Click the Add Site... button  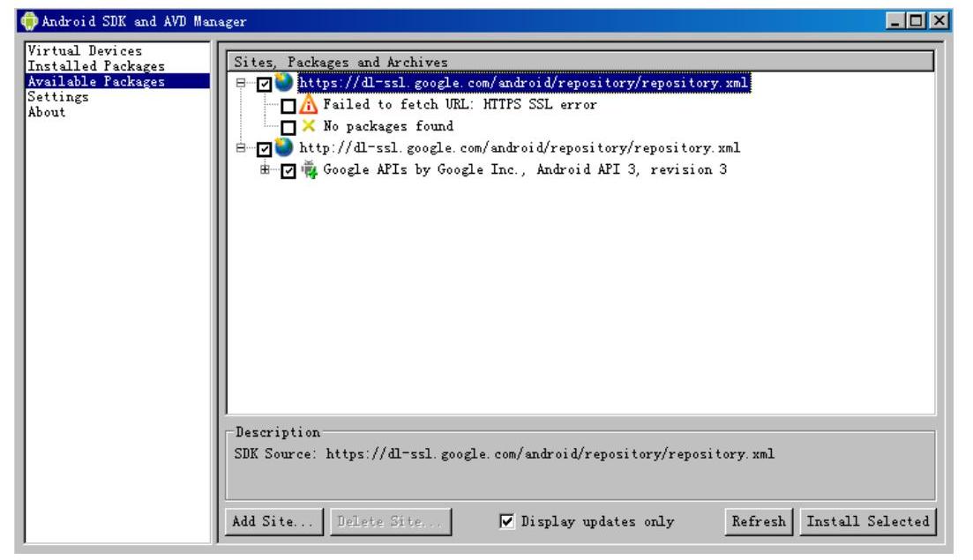(273, 521)
